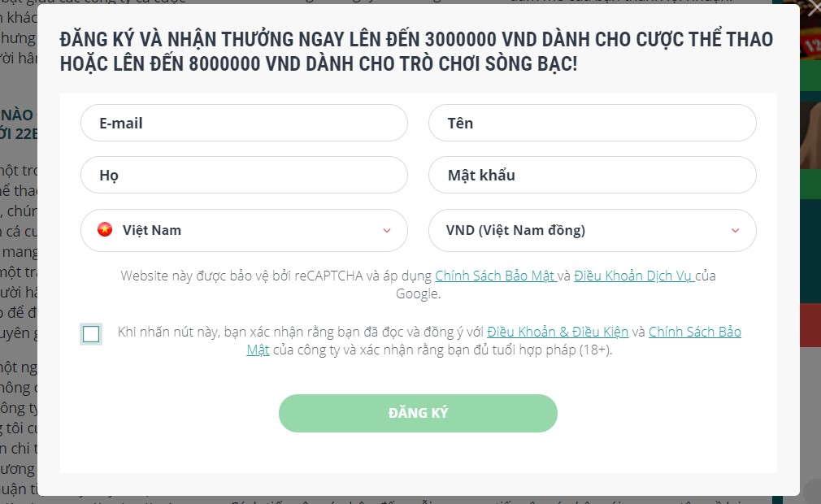Open the company's Chính Sách Bảo Mật link

(694, 332)
